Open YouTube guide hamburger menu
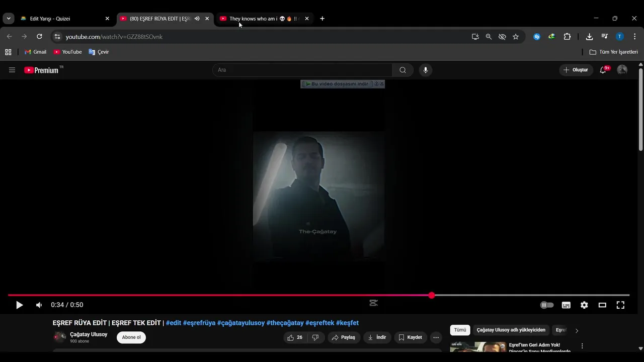 click(x=12, y=70)
